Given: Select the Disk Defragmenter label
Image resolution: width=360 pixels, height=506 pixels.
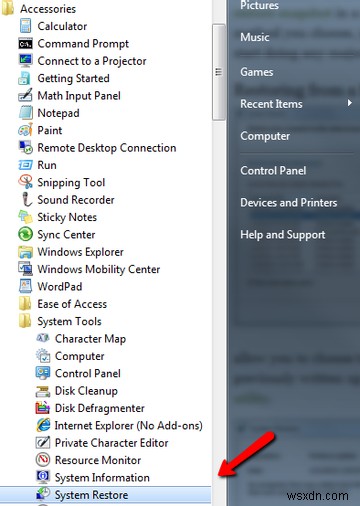Looking at the screenshot, I should (100, 408).
